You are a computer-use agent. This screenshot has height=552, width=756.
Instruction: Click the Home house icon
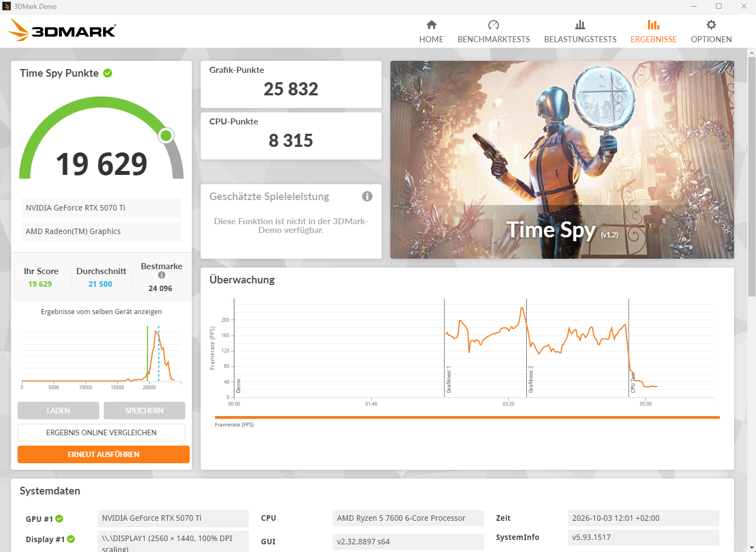[x=431, y=25]
